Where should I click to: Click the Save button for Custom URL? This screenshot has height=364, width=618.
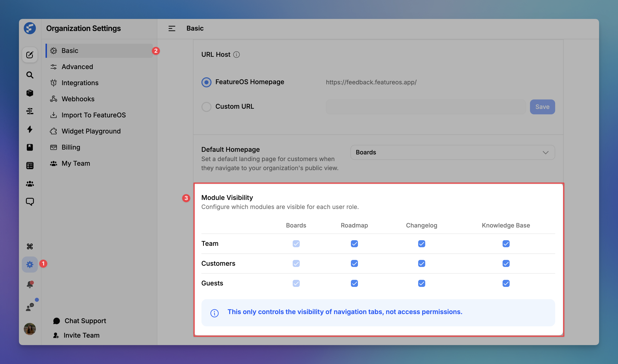tap(542, 107)
